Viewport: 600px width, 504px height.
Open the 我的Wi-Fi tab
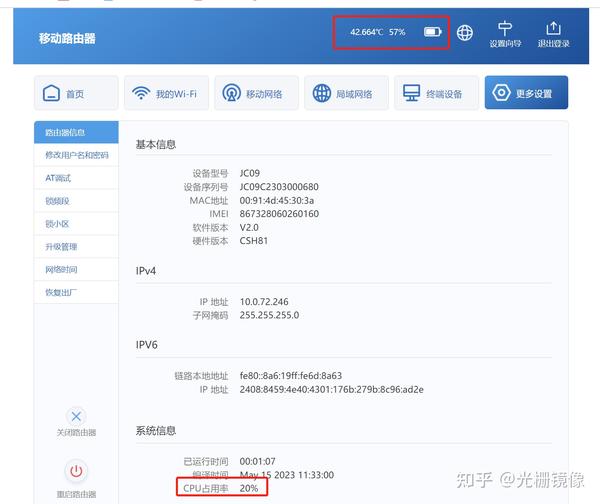(166, 93)
